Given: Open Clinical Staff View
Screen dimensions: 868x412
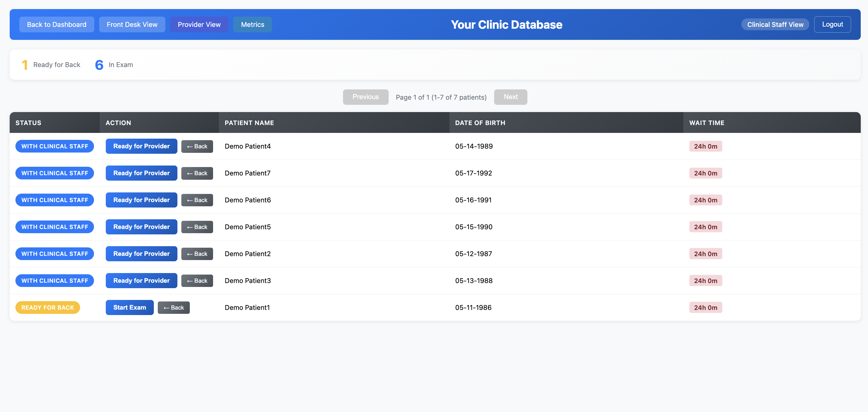Looking at the screenshot, I should (x=775, y=24).
